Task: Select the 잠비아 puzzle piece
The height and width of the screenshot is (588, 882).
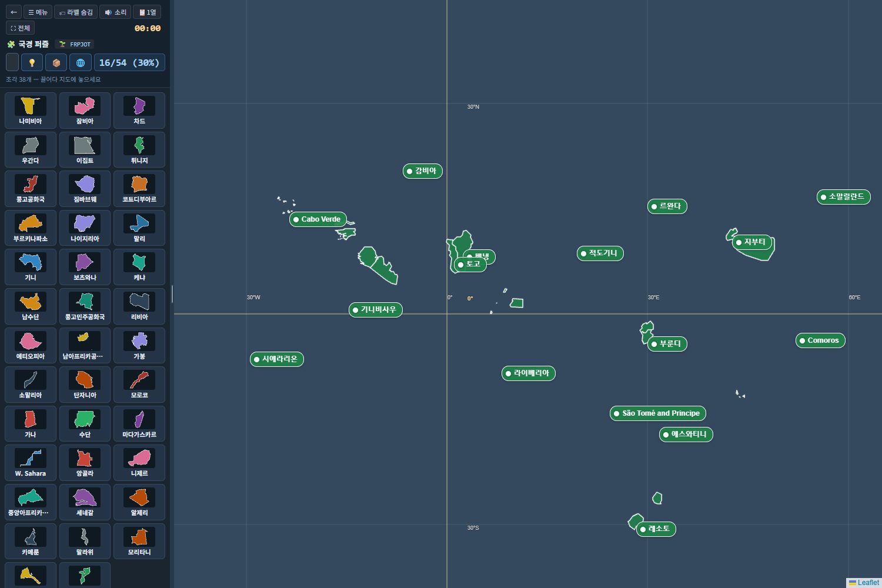Action: 85,111
